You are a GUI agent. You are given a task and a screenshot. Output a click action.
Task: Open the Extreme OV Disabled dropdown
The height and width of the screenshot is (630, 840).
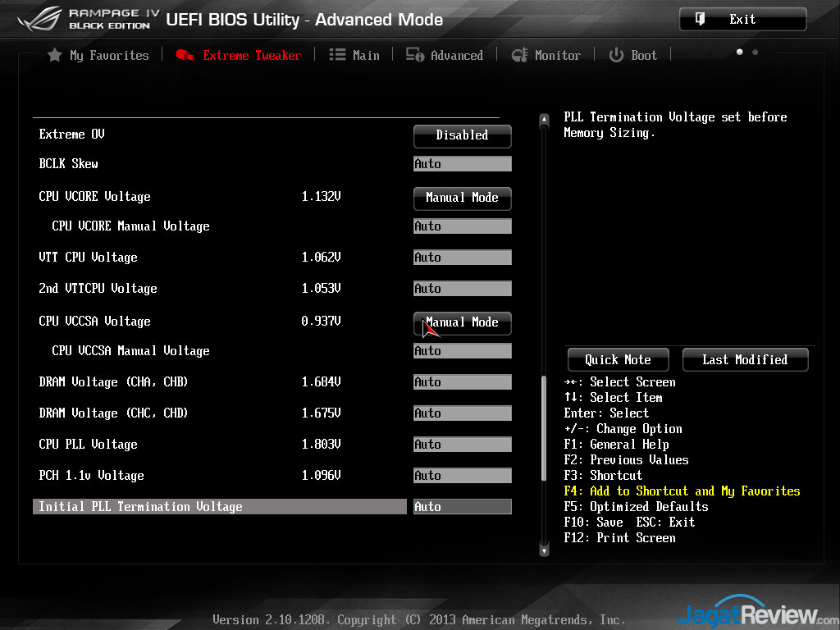click(x=463, y=135)
